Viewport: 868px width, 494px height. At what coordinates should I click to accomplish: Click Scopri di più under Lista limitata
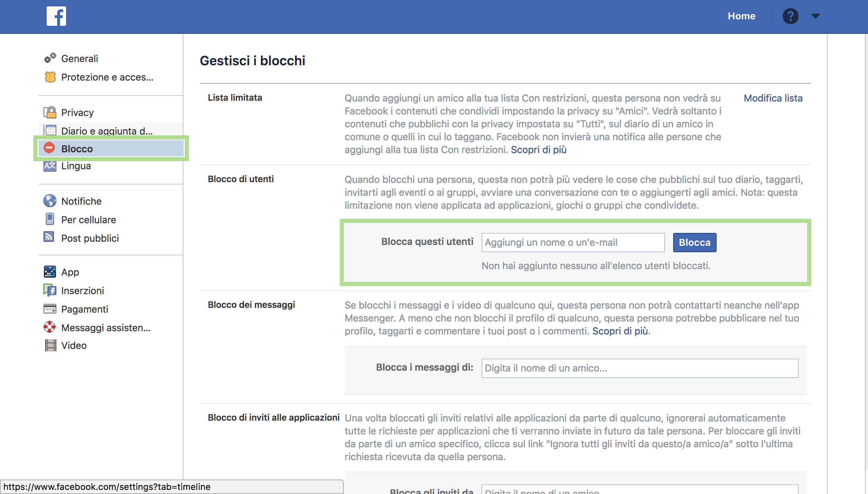click(538, 149)
